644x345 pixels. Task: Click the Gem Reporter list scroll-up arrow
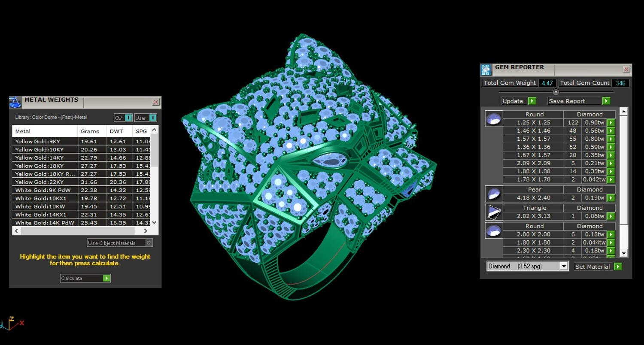point(624,112)
